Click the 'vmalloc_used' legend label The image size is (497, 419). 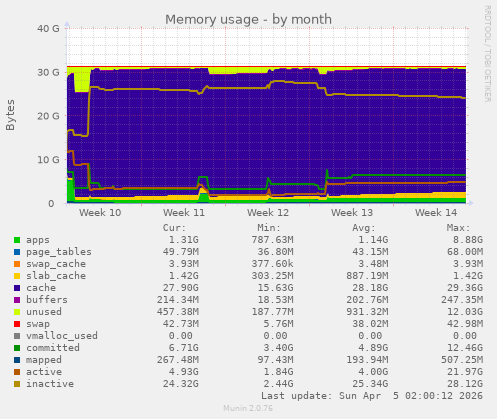click(62, 336)
